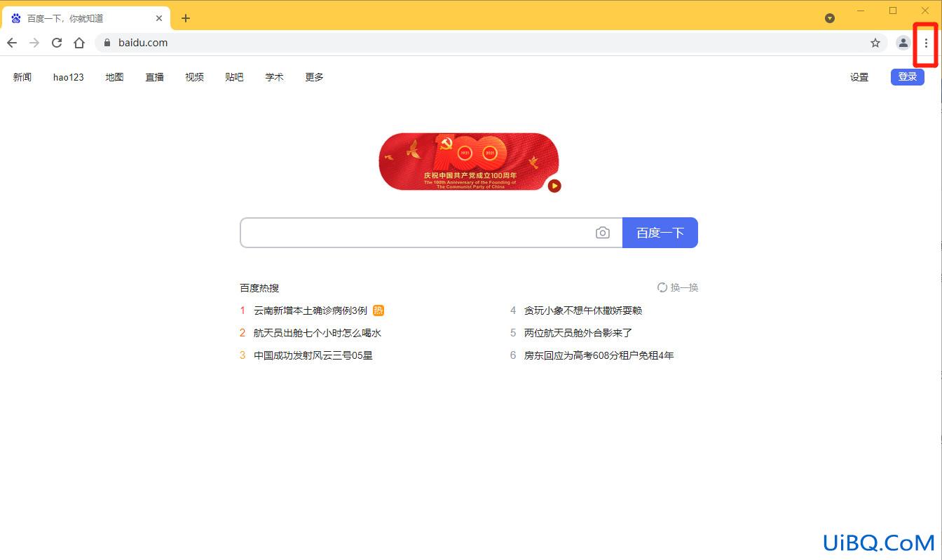
Task: Click the padlock site security icon
Action: coord(107,43)
